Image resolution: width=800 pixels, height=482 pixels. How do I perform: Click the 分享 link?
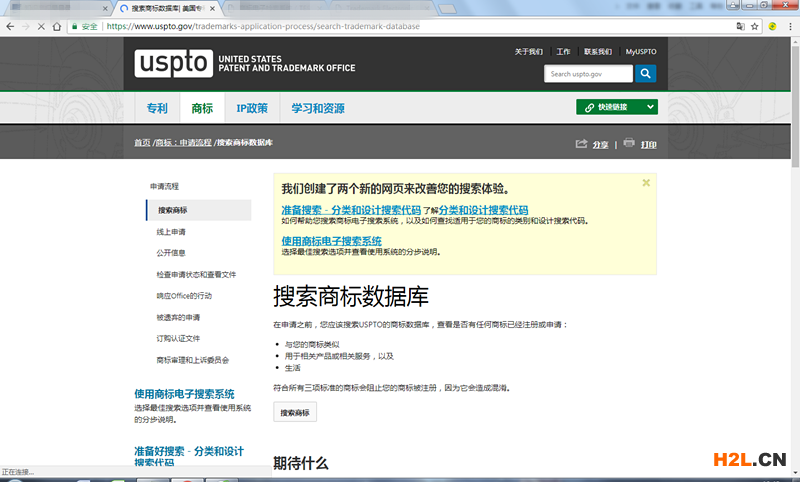coord(600,145)
